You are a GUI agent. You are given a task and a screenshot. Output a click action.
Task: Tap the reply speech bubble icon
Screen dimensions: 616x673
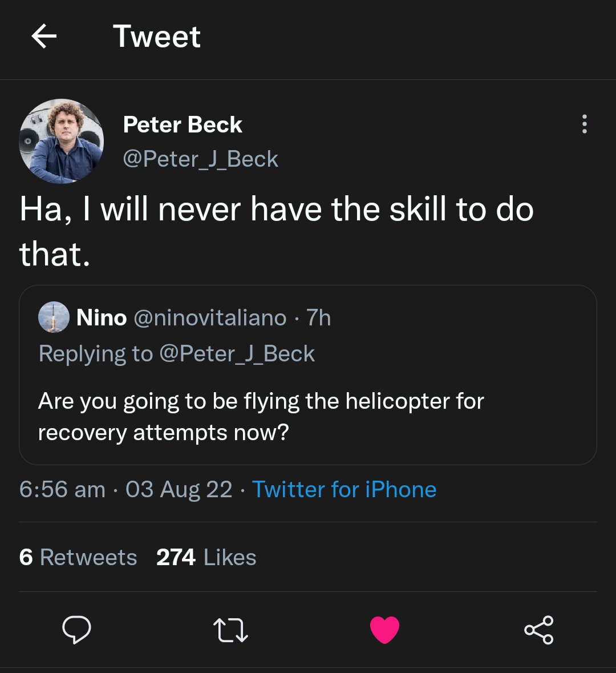point(76,630)
